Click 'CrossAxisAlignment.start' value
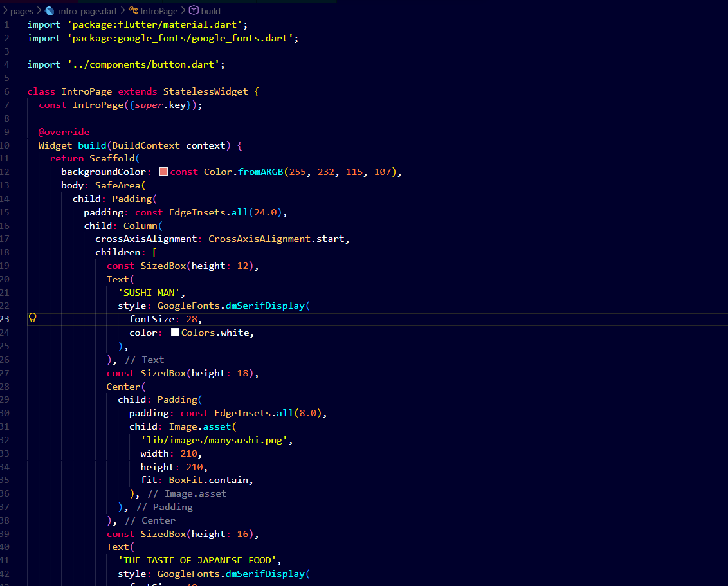Screen dimensions: 728x586 pyautogui.click(x=277, y=239)
